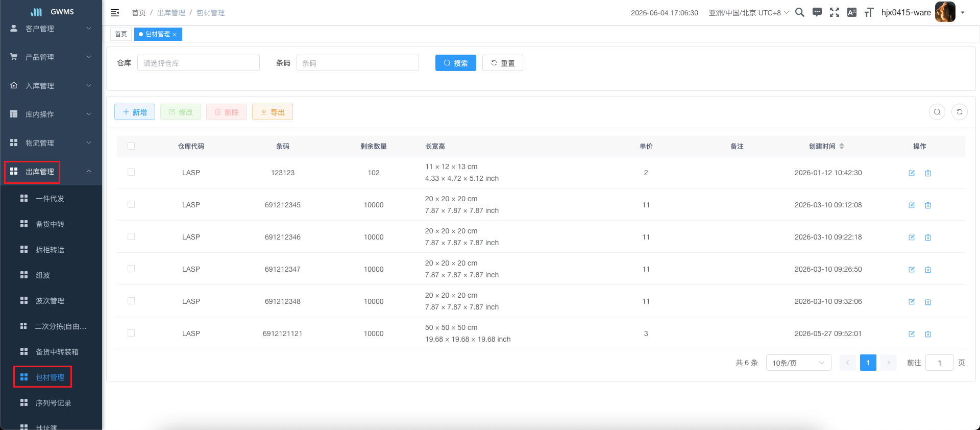
Task: Open the 备货中转 submenu item
Action: coord(51,224)
